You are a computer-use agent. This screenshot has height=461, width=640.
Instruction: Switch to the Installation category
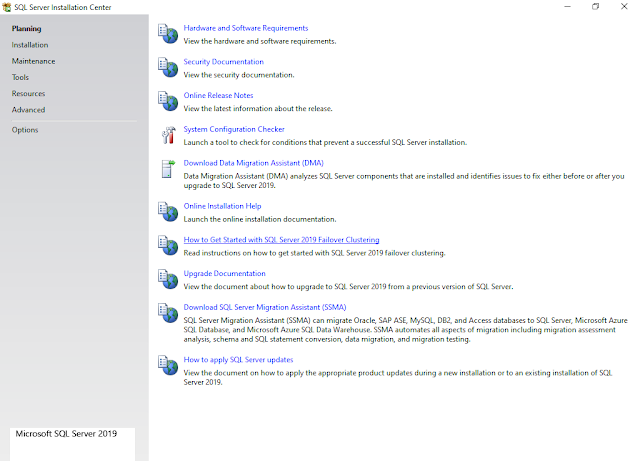click(30, 45)
